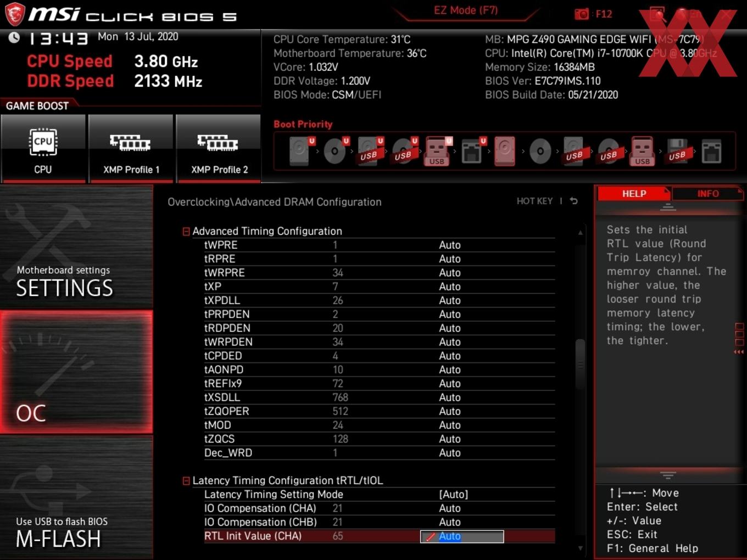Select the tCPDED timing row
Viewport: 747px width, 560px height.
(379, 356)
